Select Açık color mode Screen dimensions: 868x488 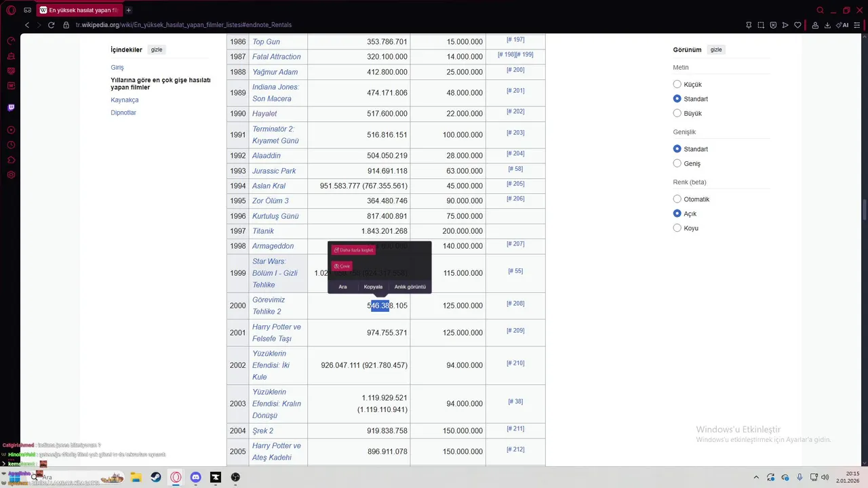(x=677, y=213)
